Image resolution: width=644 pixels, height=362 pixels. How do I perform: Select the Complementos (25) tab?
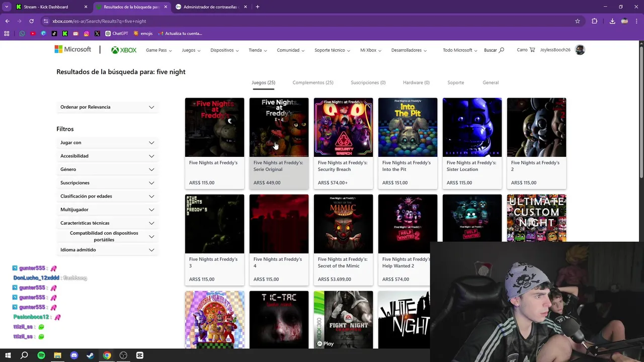pos(313,82)
